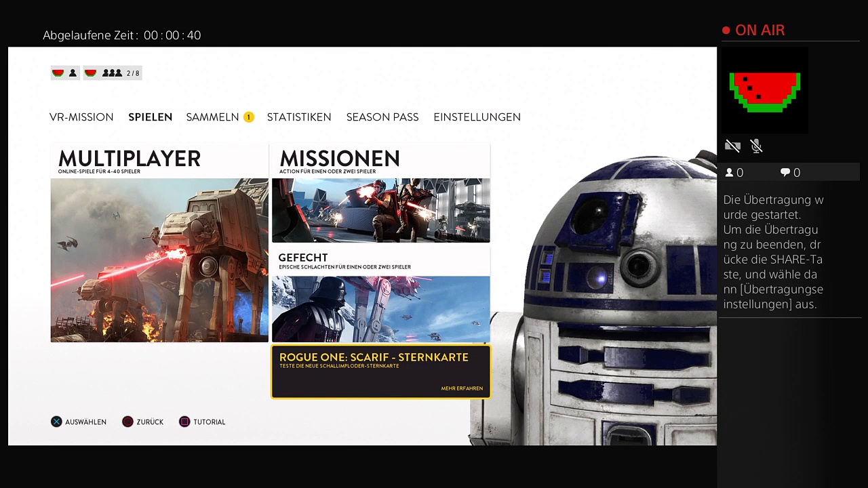Open the STATISTIKEN tab

pyautogui.click(x=299, y=117)
